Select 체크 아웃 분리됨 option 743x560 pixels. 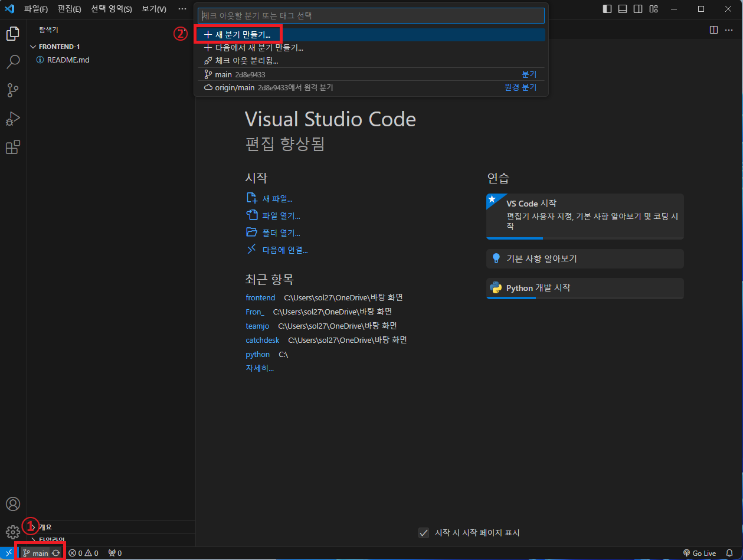[372, 61]
